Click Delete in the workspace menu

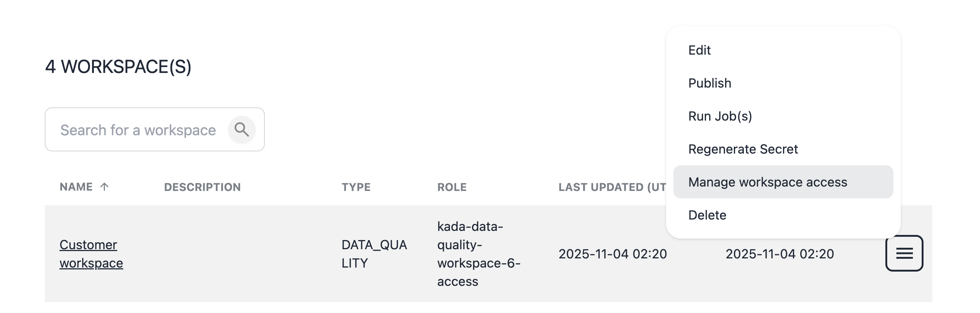tap(707, 215)
